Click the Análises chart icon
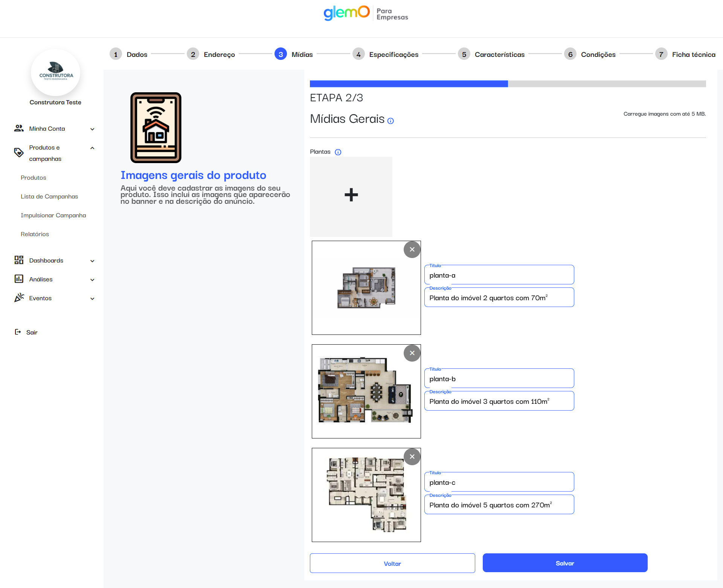 (19, 279)
